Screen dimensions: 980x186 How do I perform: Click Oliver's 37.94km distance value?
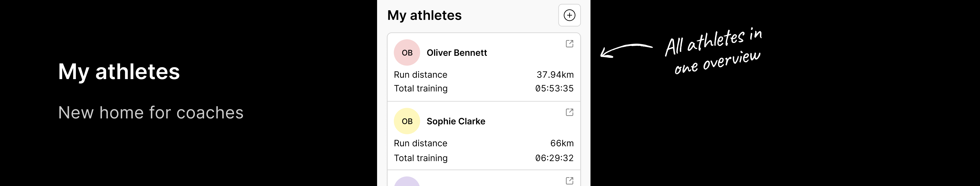(555, 75)
